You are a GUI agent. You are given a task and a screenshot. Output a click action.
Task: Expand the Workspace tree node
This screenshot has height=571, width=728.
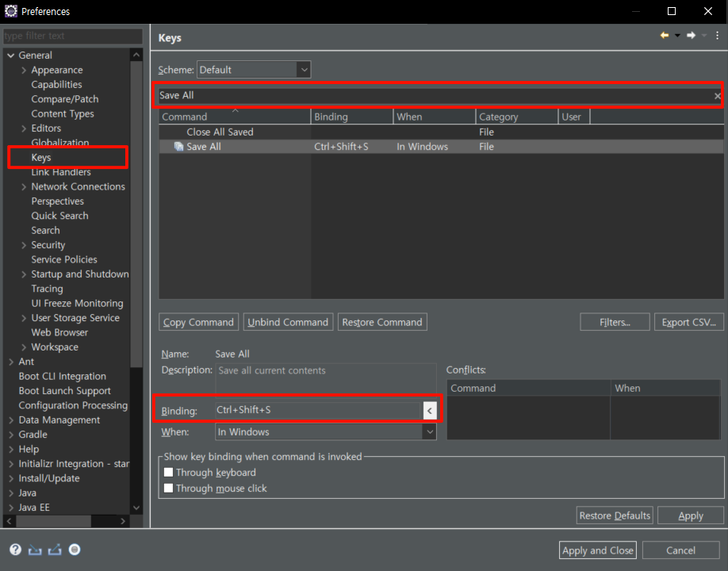click(24, 347)
